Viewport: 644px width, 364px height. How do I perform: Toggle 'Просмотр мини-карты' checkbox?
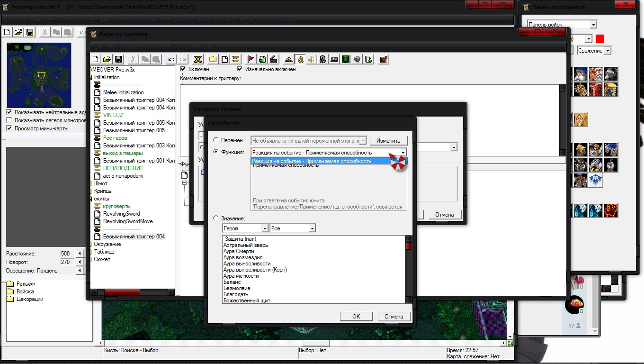(x=9, y=128)
